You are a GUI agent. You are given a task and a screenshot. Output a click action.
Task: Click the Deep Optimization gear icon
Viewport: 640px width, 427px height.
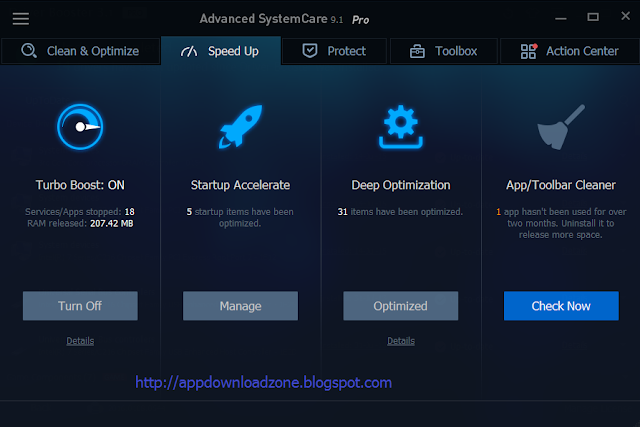401,127
